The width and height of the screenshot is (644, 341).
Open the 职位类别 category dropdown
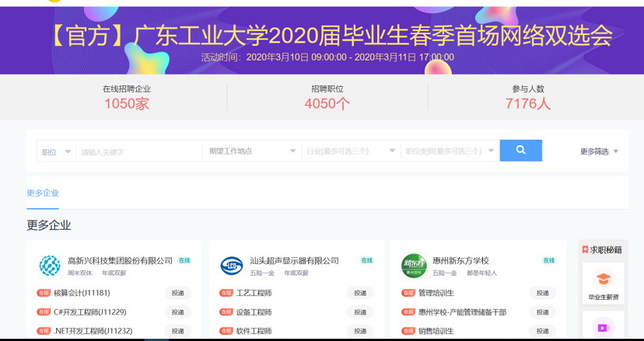click(450, 151)
